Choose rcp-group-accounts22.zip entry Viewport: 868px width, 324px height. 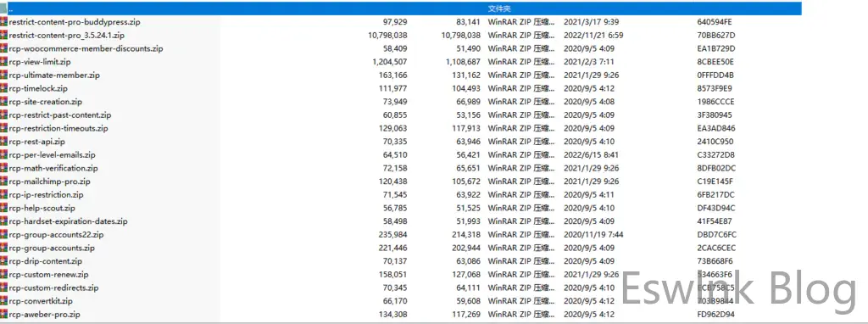[x=401, y=235]
